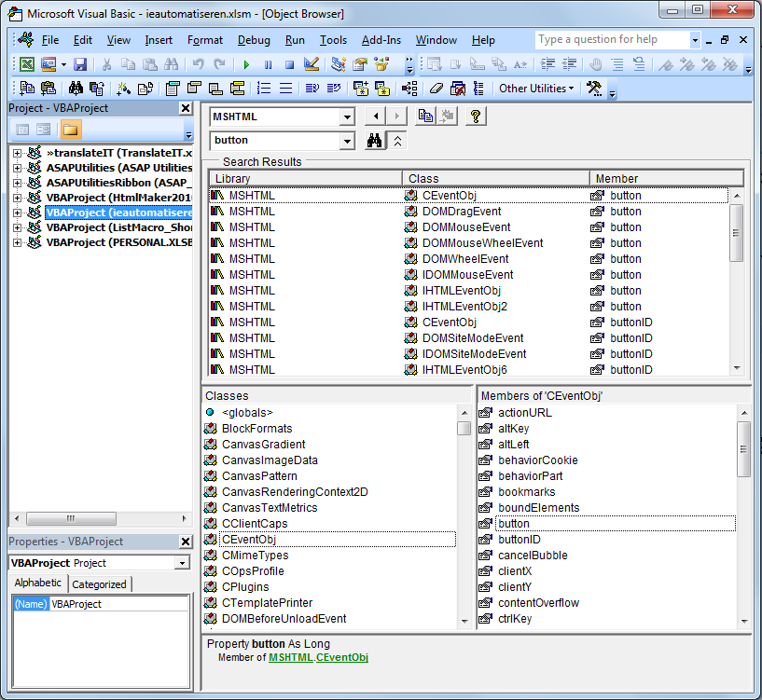Click the Insert UserForm toolbar icon
Screen dimensions: 762x700
(x=48, y=64)
